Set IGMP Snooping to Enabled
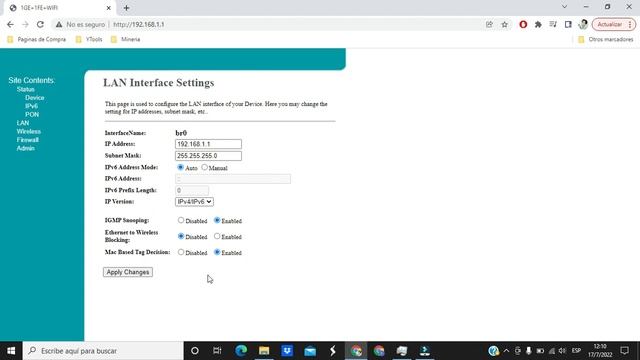 (x=217, y=220)
